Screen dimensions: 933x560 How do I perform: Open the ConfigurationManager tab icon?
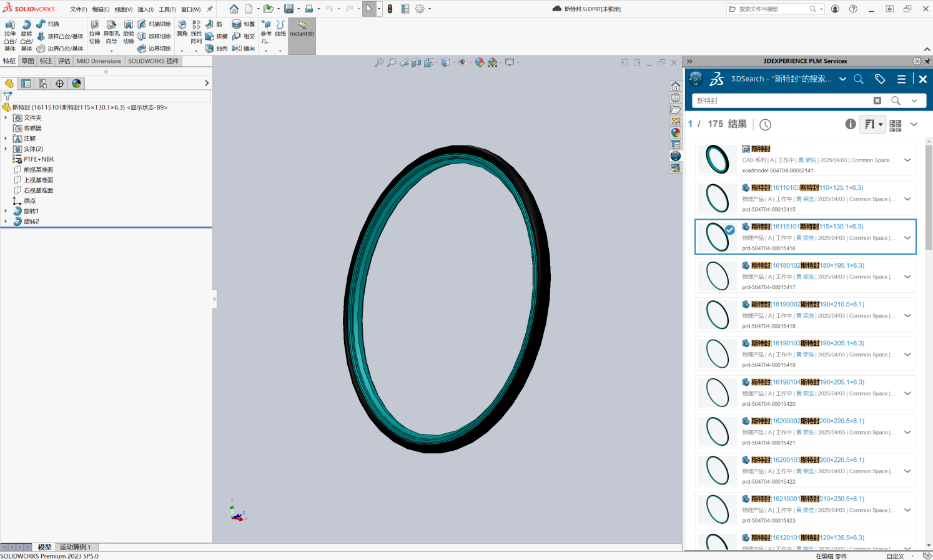coord(42,84)
